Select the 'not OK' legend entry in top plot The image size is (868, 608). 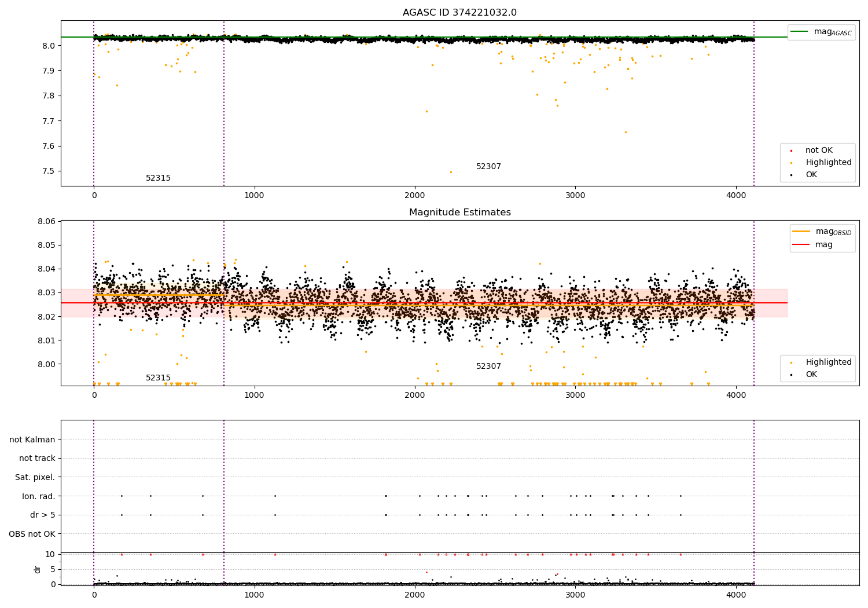coord(819,151)
